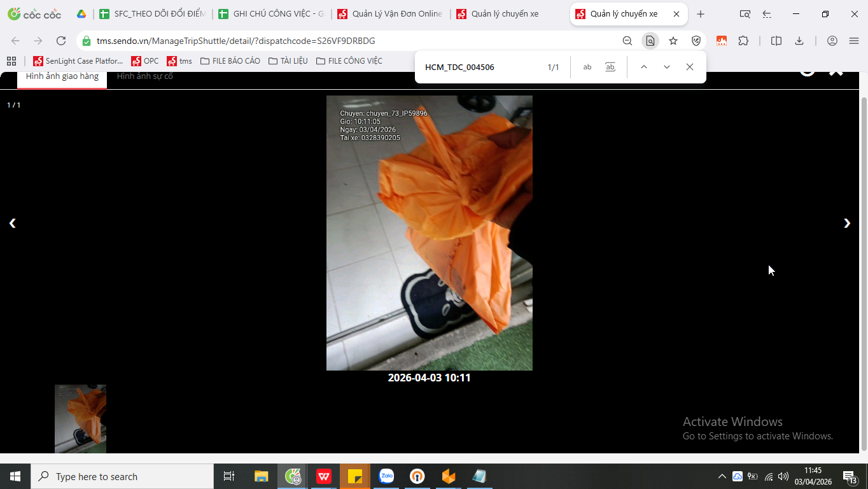Close the find in page bar
Viewport: 868px width, 489px height.
(690, 67)
